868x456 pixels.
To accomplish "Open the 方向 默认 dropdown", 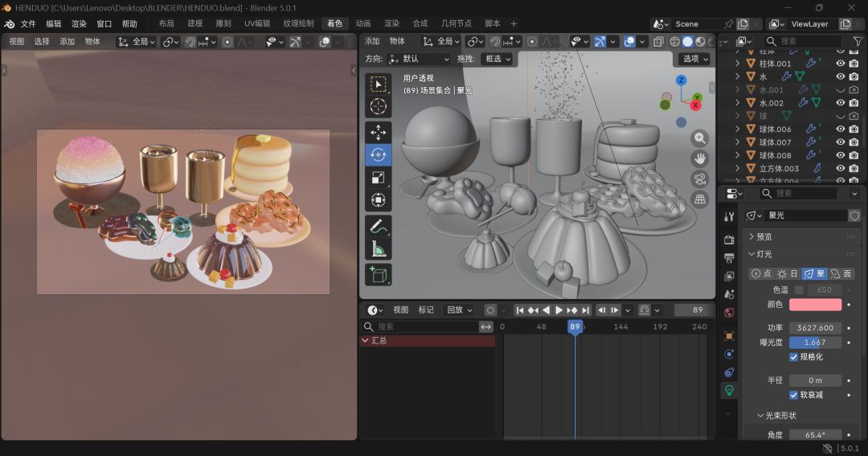I will click(x=419, y=59).
